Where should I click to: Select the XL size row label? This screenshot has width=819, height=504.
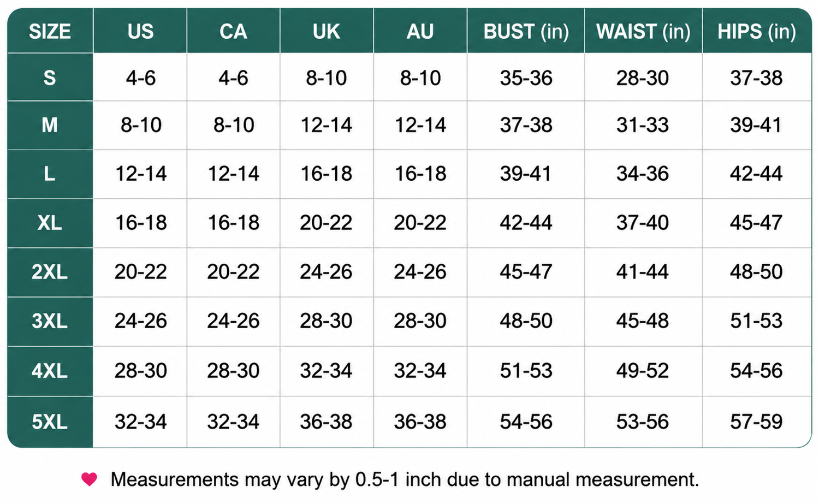click(50, 223)
